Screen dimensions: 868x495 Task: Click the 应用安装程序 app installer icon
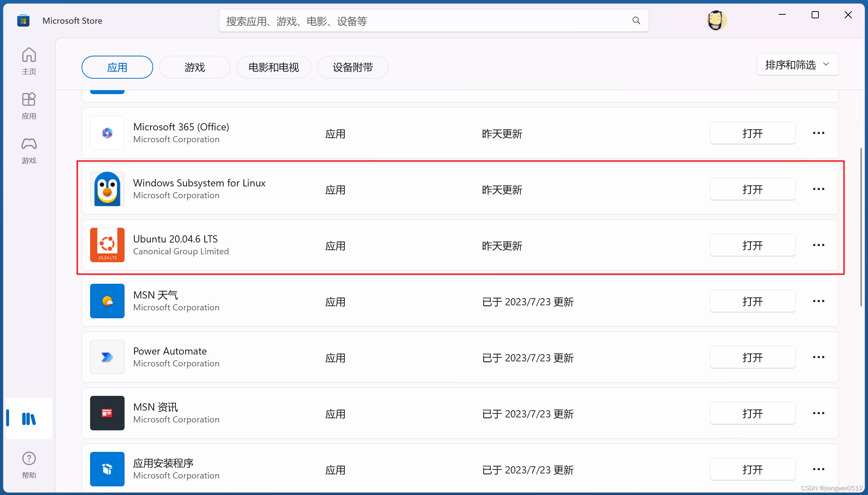click(x=107, y=469)
